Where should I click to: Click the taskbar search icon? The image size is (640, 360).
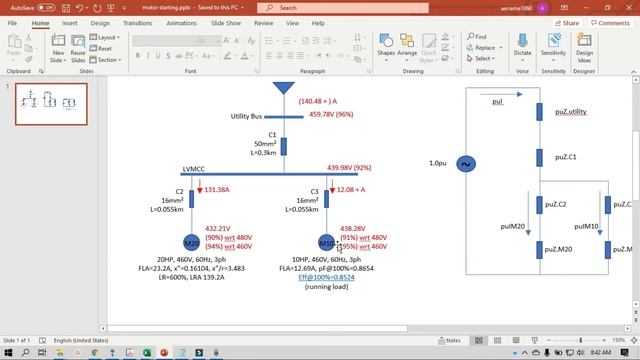[x=25, y=352]
